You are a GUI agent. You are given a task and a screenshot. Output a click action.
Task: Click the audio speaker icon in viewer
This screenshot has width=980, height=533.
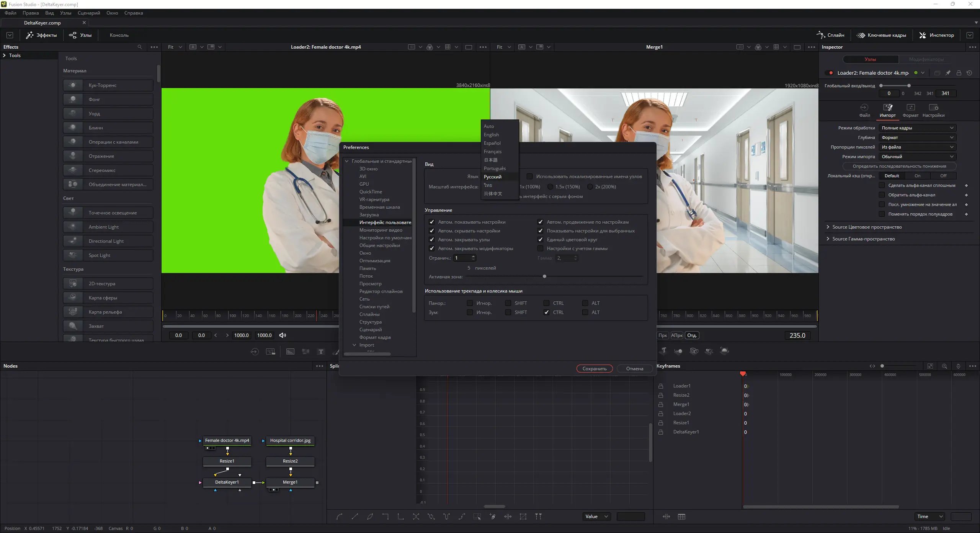click(283, 335)
